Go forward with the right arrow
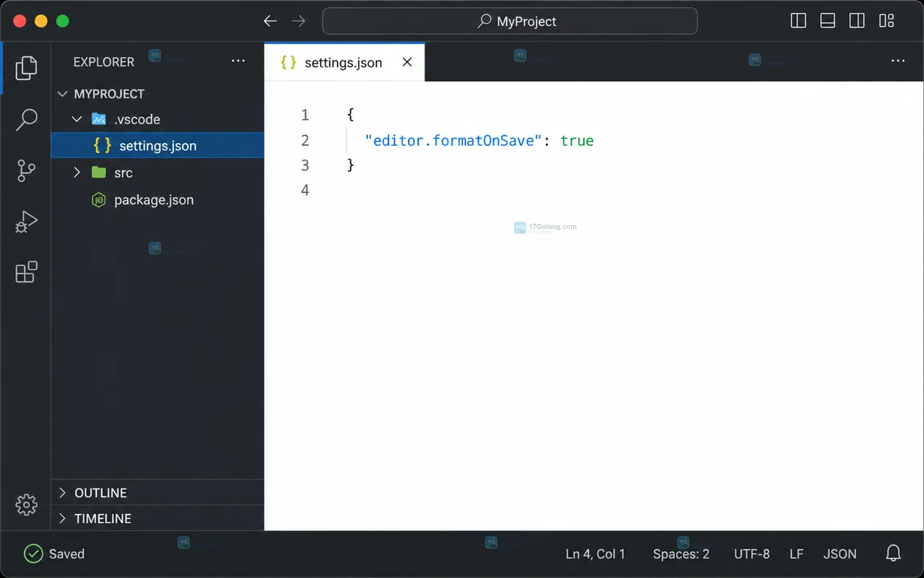Image resolution: width=924 pixels, height=578 pixels. click(298, 21)
